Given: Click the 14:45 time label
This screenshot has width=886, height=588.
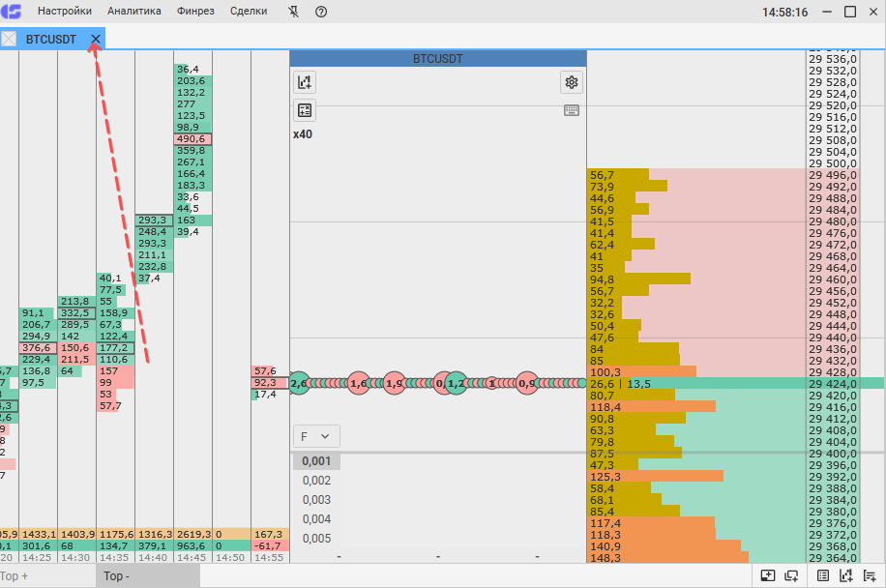Looking at the screenshot, I should point(192,557).
